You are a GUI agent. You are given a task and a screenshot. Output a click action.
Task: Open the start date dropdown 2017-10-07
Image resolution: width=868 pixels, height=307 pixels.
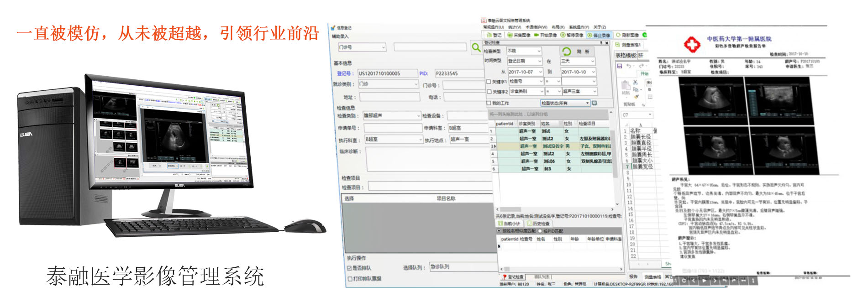click(526, 72)
